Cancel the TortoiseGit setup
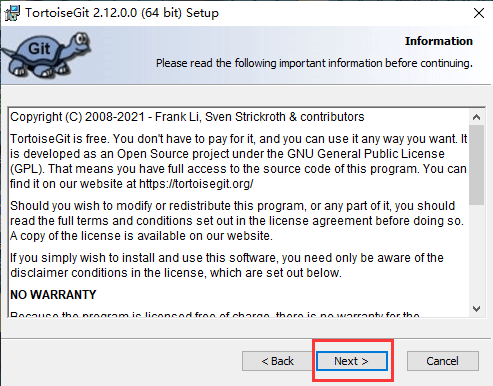 443,361
